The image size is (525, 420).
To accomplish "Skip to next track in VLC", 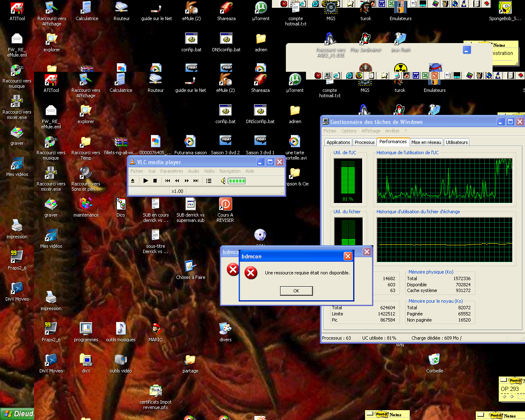I will tap(196, 180).
